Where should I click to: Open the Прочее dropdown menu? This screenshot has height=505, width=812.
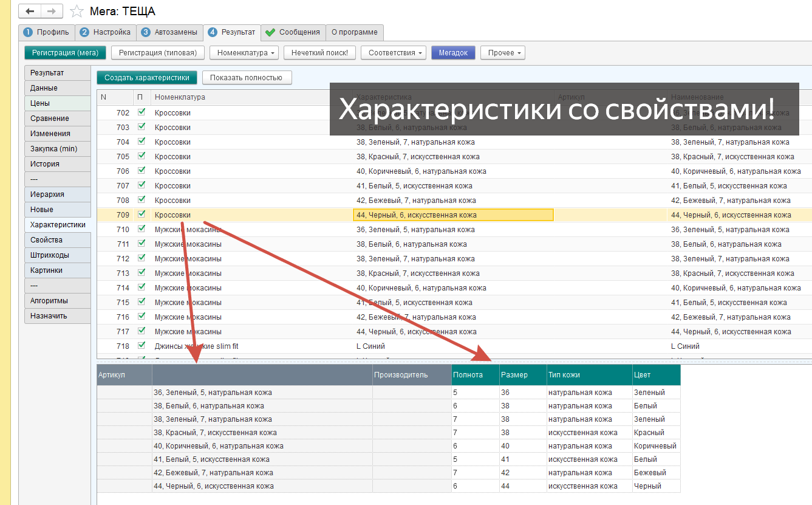click(503, 53)
